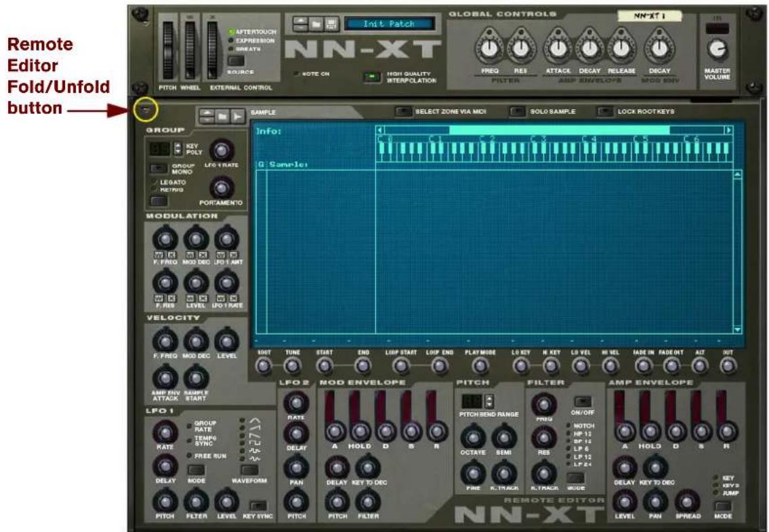Click the Tune sample parameter knob
Viewport: 769px width, 532px height.
coord(293,366)
